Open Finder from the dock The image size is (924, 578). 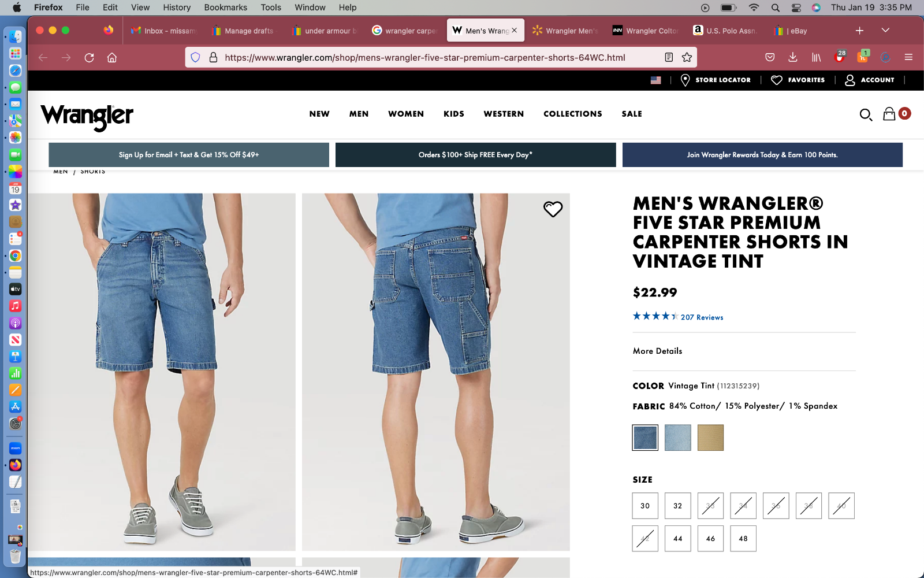16,36
